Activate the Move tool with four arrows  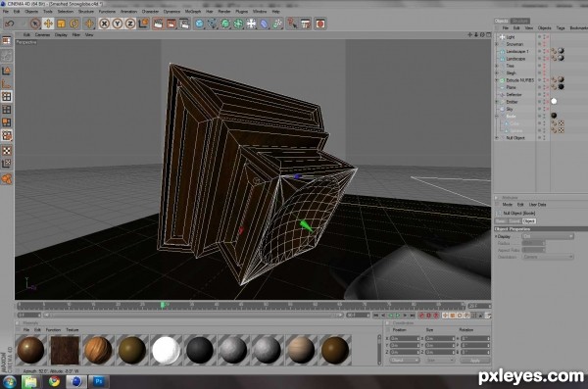[x=48, y=24]
